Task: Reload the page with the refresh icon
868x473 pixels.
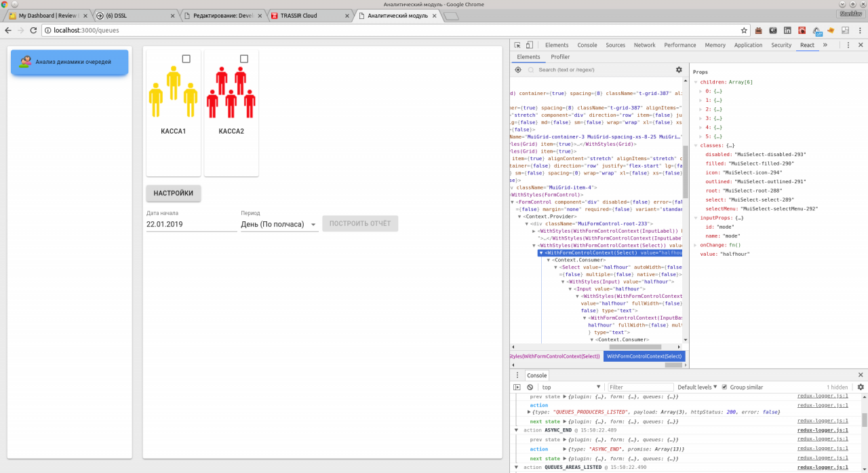Action: (x=34, y=31)
